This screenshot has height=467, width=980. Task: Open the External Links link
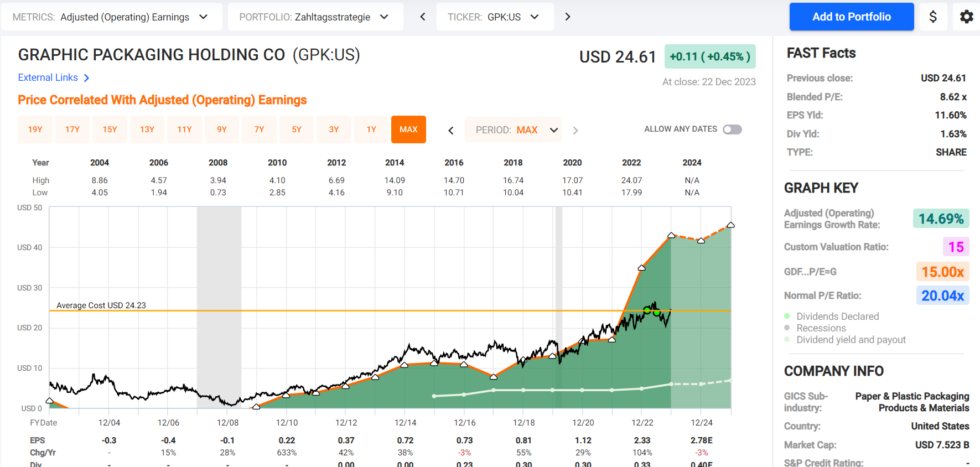pos(48,77)
